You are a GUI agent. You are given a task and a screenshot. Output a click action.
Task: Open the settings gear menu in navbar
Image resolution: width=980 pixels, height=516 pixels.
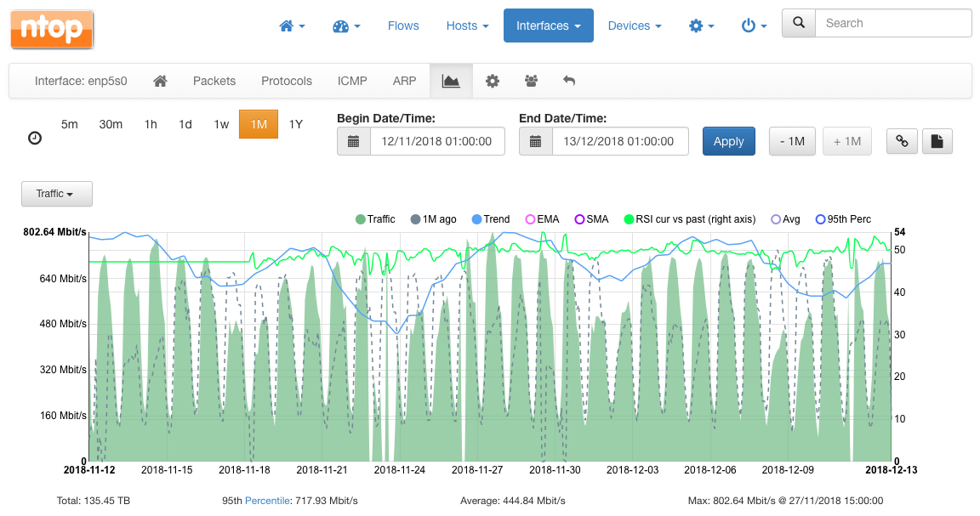pyautogui.click(x=701, y=26)
